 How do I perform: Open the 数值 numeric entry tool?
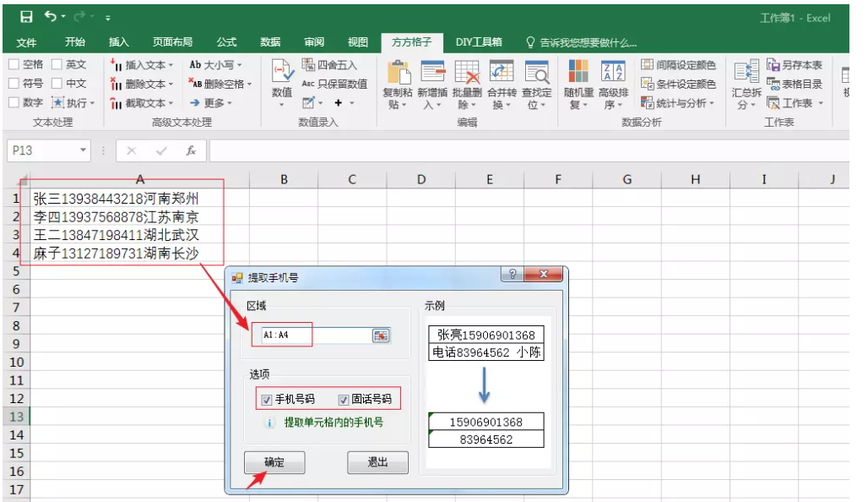pyautogui.click(x=282, y=83)
